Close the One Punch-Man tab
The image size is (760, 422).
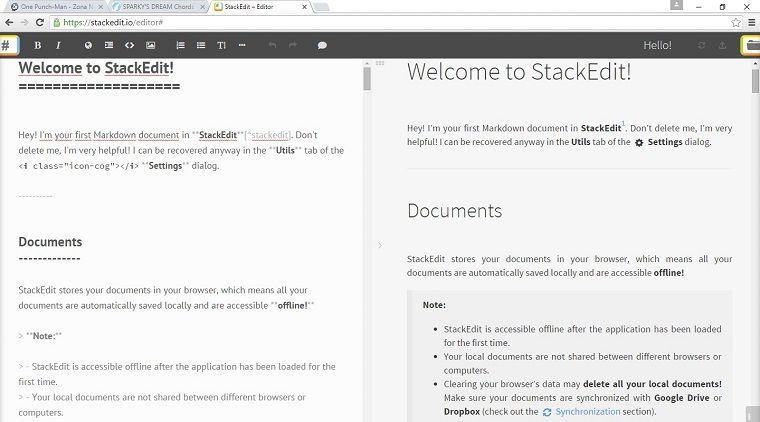[x=101, y=7]
